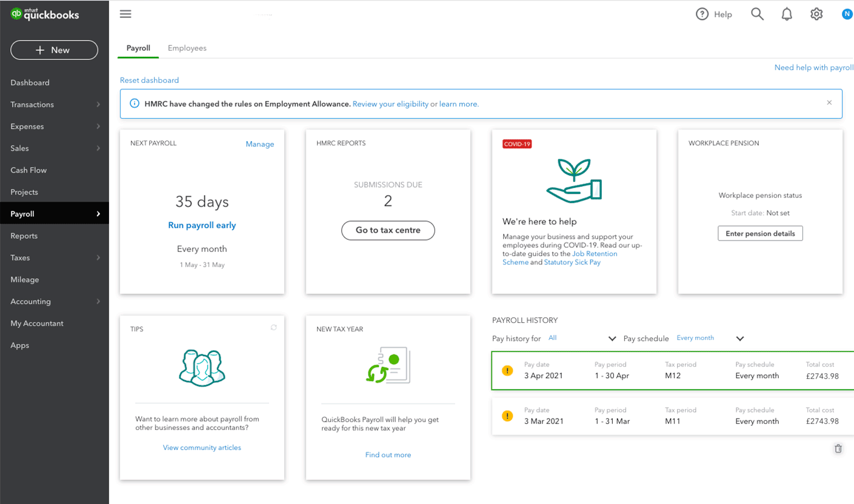Expand the Transactions sidebar submenu
This screenshot has height=504, width=854.
(x=98, y=105)
